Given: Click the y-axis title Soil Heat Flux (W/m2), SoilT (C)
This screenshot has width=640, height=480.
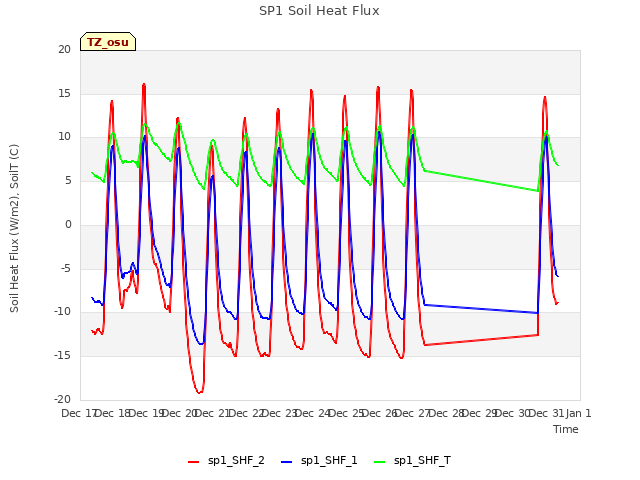Looking at the screenshot, I should (14, 228).
